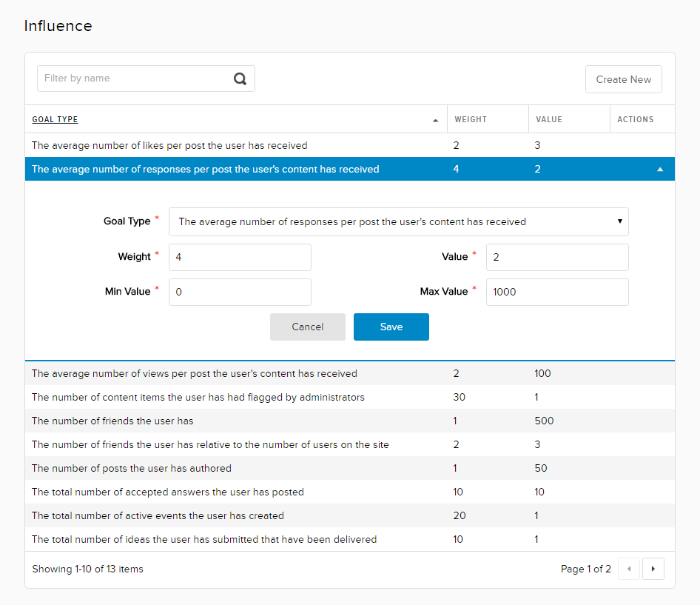Open the Goal Type dropdown
Viewport: 700px width, 605px height.
[398, 221]
